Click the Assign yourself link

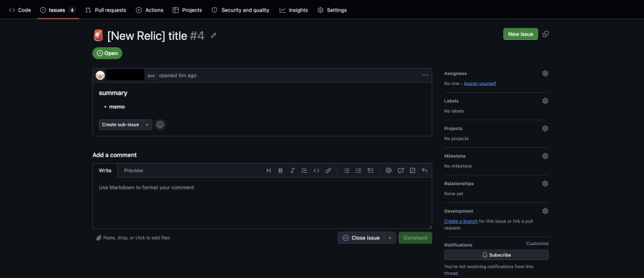tap(479, 83)
